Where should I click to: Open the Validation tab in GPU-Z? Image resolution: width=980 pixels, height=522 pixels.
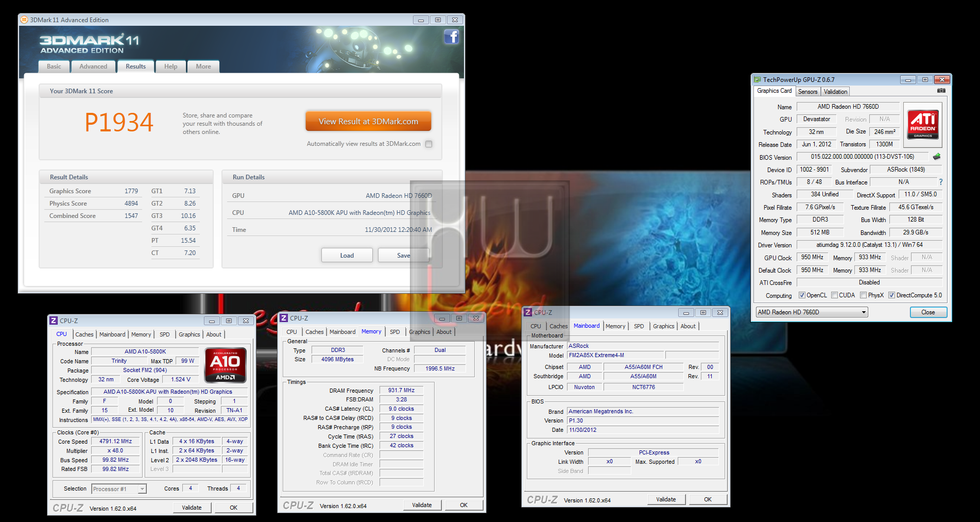tap(835, 92)
